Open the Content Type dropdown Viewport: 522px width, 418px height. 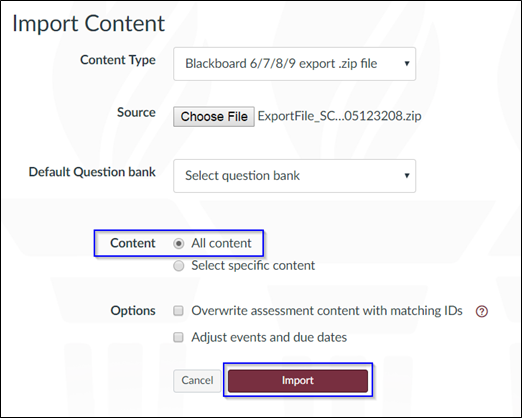point(294,64)
